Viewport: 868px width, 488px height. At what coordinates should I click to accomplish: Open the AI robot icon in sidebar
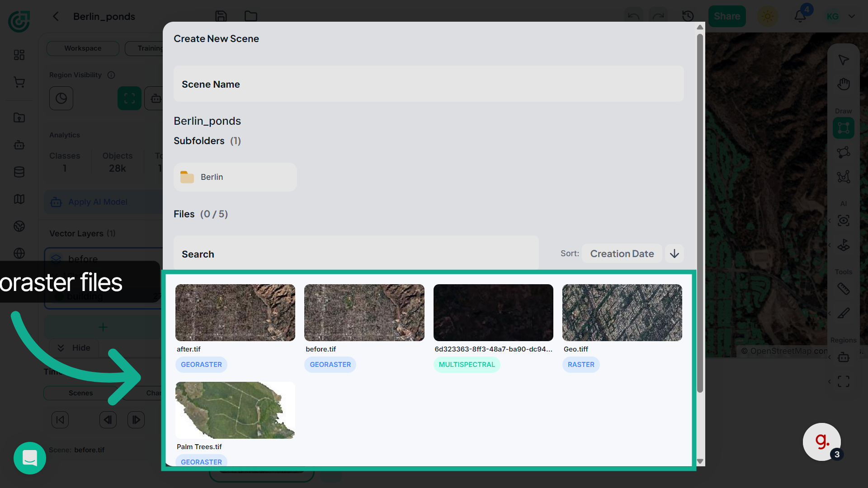(19, 145)
